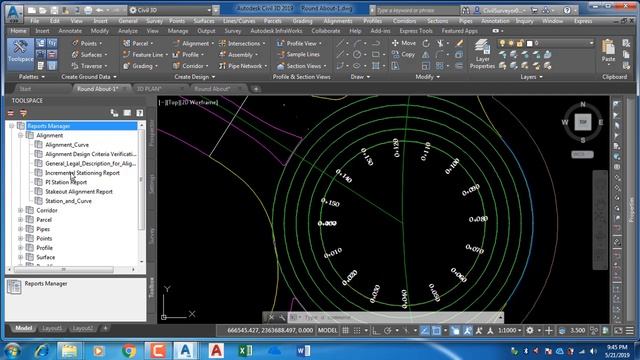Select the Copy tool in the Modify panel
Viewport: 640px width, 360px height.
[404, 54]
